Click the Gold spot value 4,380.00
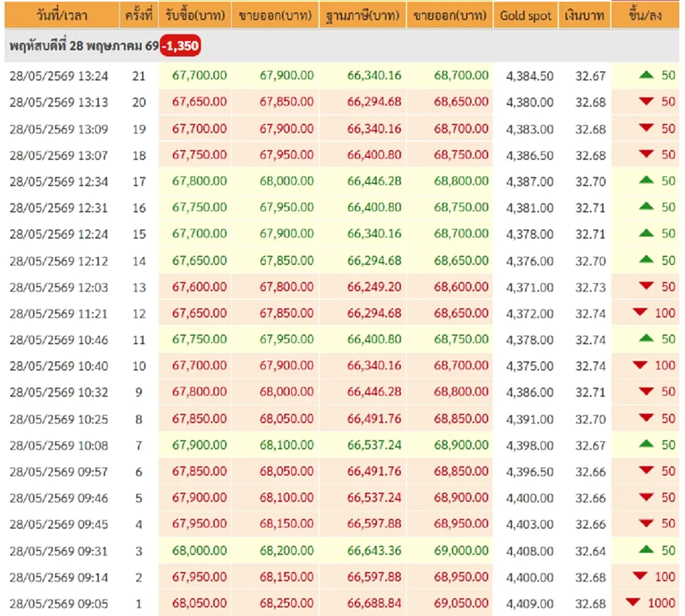Image resolution: width=685 pixels, height=616 pixels. [x=530, y=102]
